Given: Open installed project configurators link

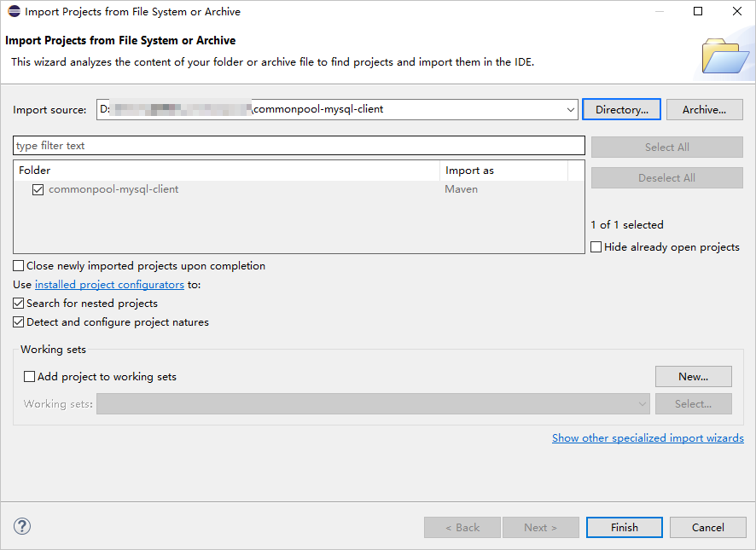Looking at the screenshot, I should pyautogui.click(x=109, y=285).
